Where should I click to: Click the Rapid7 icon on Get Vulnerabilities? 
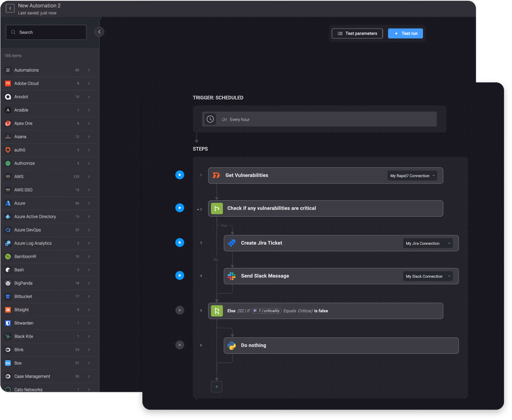tap(216, 176)
